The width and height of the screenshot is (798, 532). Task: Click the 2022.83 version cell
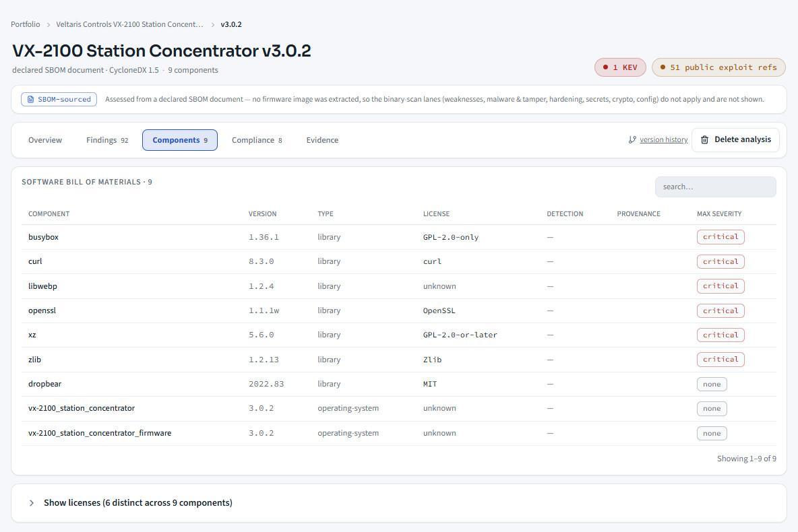click(266, 384)
